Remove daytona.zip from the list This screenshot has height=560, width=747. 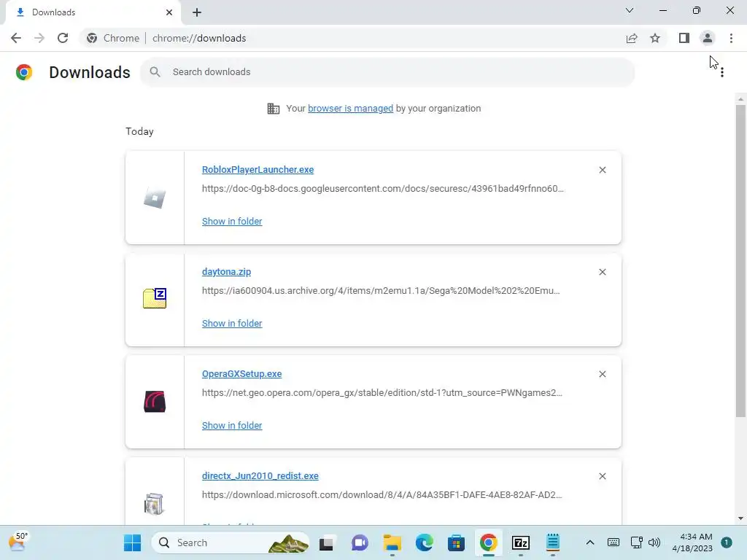[x=602, y=272]
